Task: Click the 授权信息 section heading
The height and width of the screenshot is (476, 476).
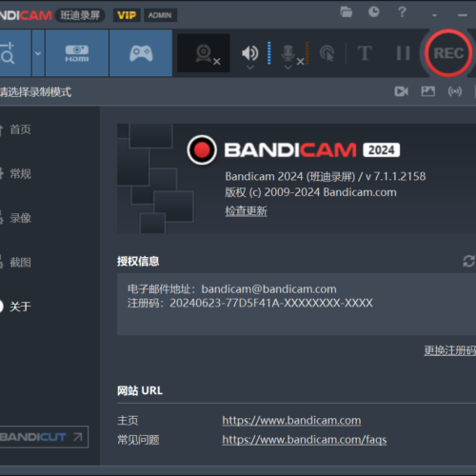Action: [138, 262]
